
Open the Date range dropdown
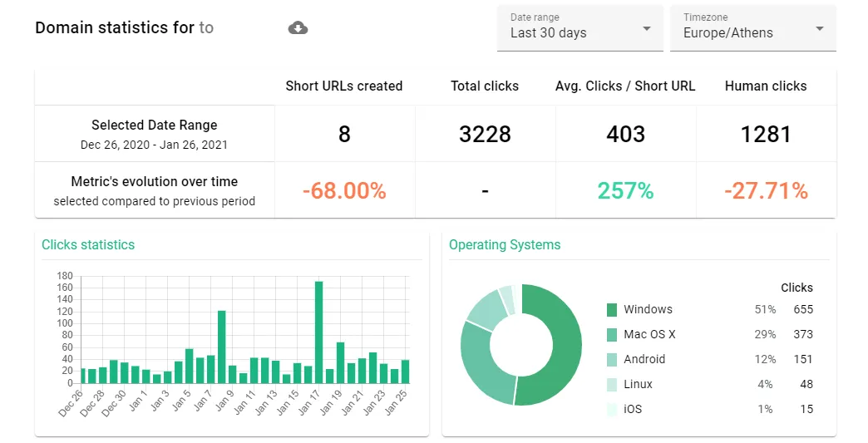click(580, 28)
